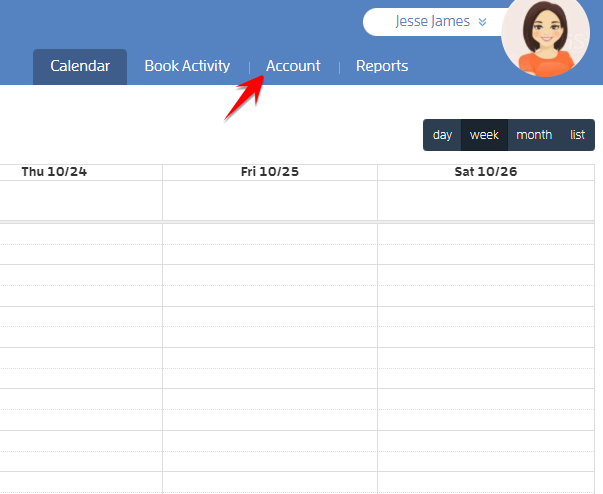This screenshot has height=494, width=603.
Task: Click the Fri 10/25 column header
Action: coord(270,172)
